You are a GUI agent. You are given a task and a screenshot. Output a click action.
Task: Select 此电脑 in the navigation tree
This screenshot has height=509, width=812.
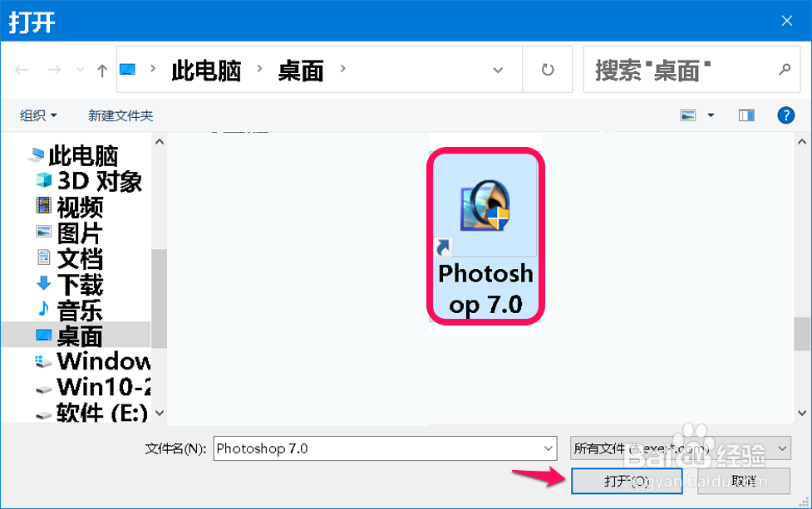pos(83,156)
